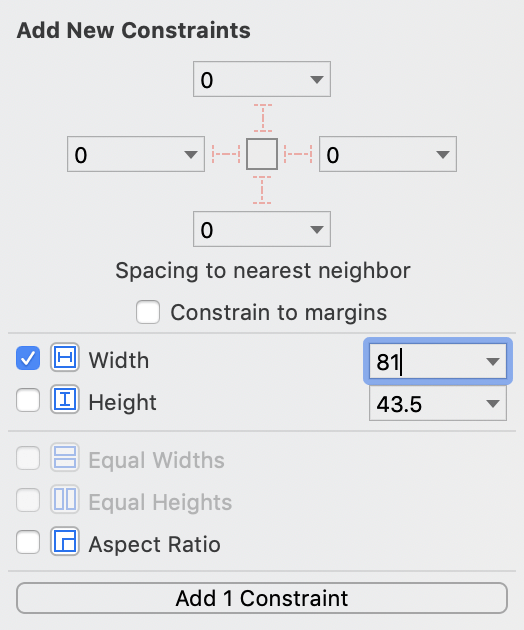Expand the Height value dropdown arrow

tap(493, 403)
